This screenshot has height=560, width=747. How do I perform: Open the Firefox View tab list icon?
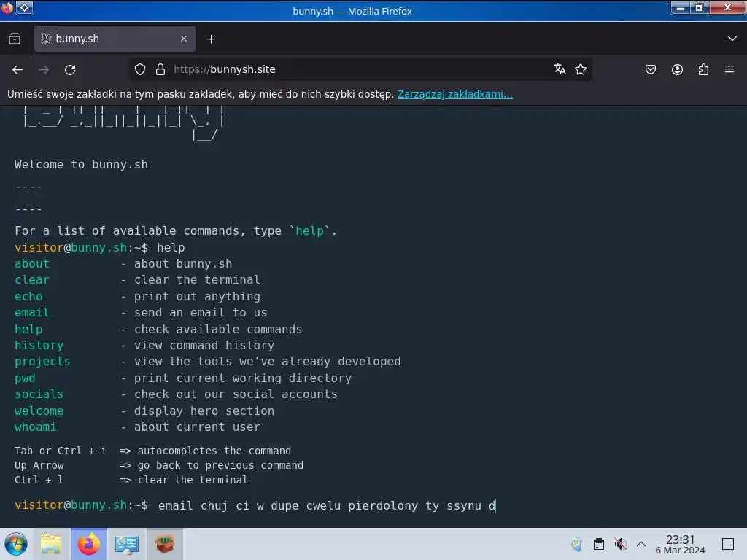click(x=15, y=39)
